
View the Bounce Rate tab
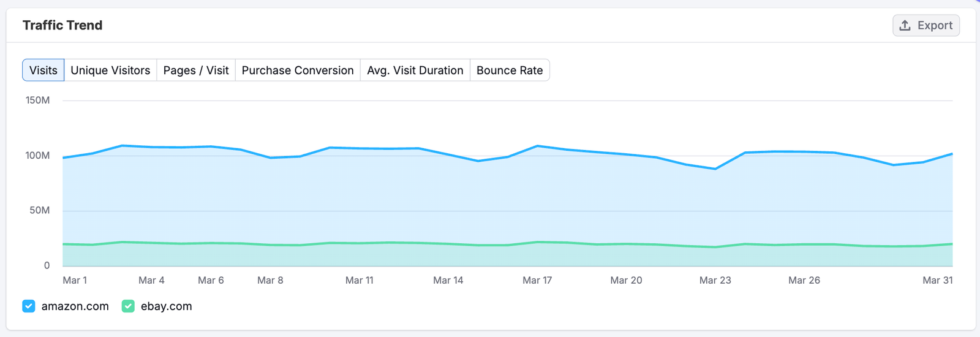tap(510, 70)
